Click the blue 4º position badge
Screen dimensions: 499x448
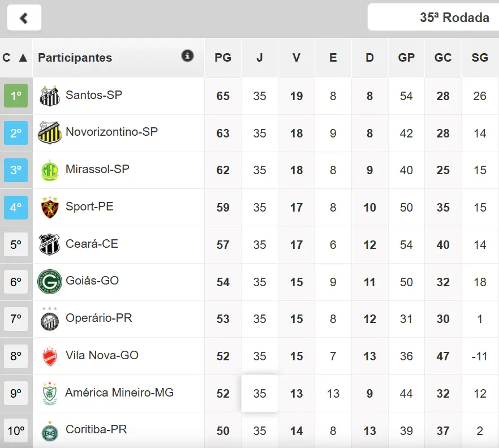pyautogui.click(x=16, y=208)
